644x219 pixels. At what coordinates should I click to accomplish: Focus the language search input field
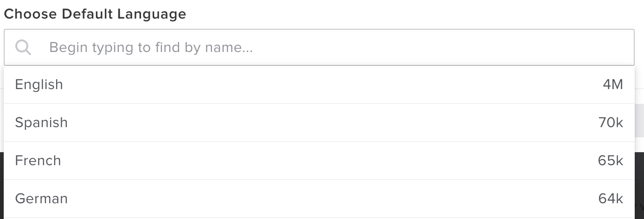coord(325,47)
